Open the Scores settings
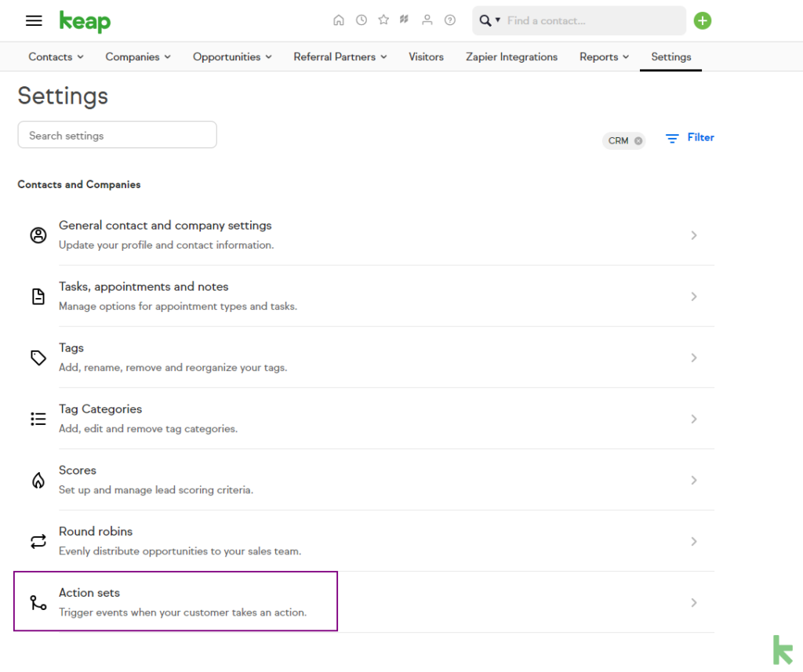This screenshot has width=803, height=672. point(78,470)
